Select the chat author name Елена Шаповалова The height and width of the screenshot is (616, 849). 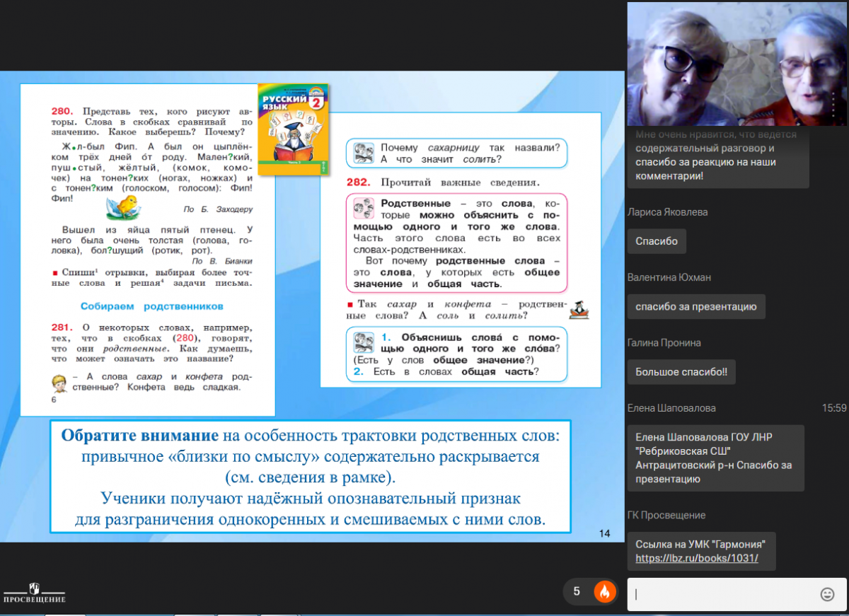(x=671, y=408)
